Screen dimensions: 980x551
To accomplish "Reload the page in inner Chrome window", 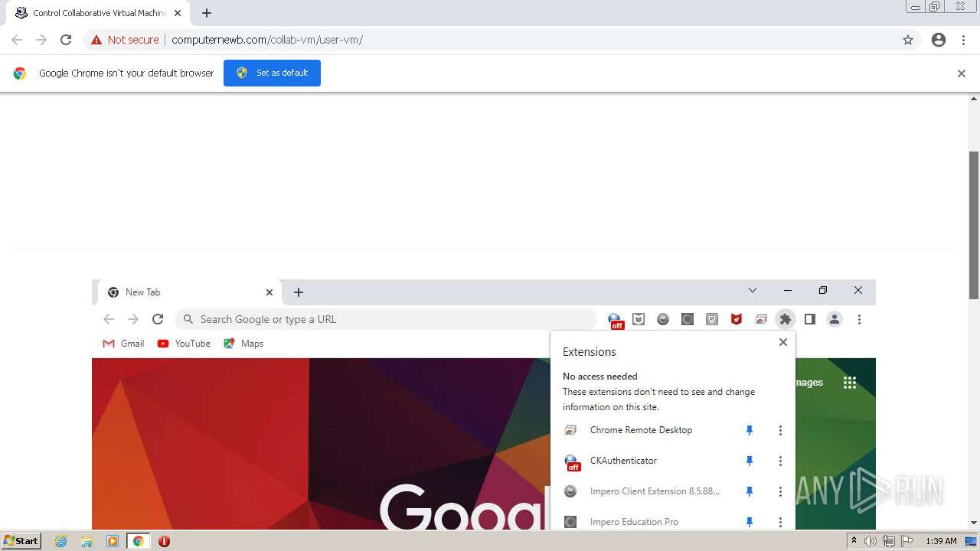I will (158, 319).
